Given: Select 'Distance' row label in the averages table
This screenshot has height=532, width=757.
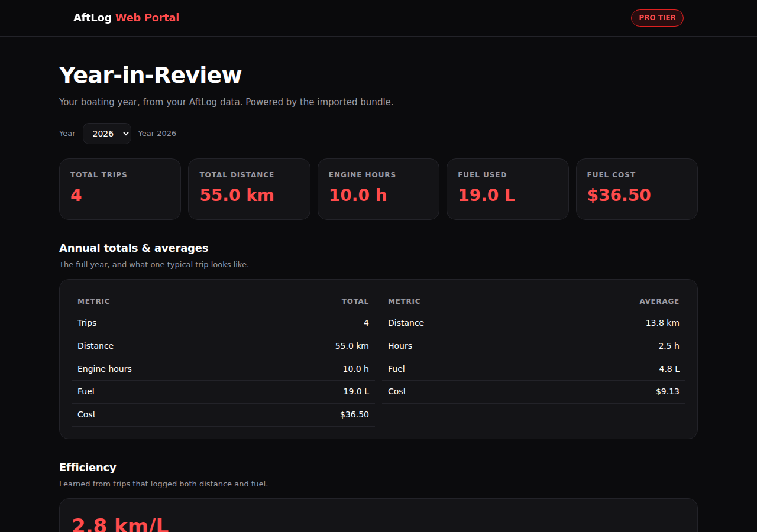Looking at the screenshot, I should click(406, 323).
